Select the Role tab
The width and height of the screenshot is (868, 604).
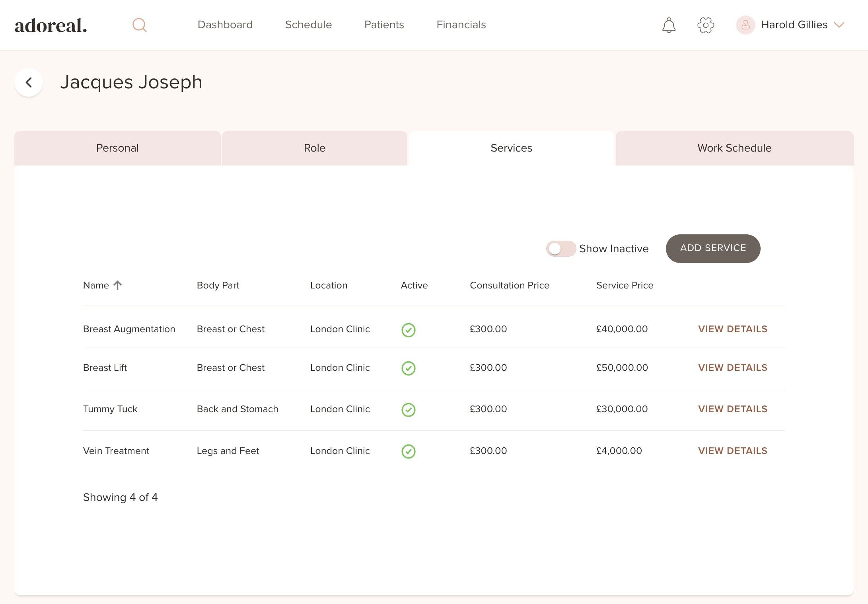tap(314, 148)
